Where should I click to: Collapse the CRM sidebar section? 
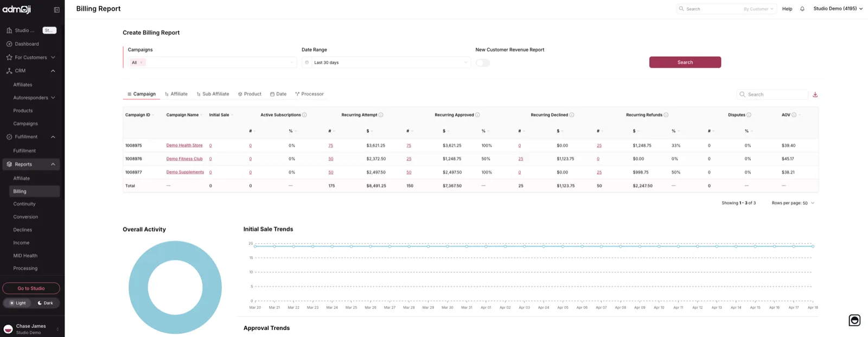[53, 71]
